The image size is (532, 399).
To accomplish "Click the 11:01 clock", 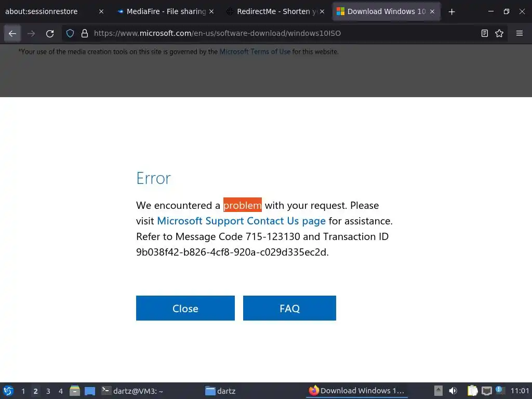I will point(520,391).
